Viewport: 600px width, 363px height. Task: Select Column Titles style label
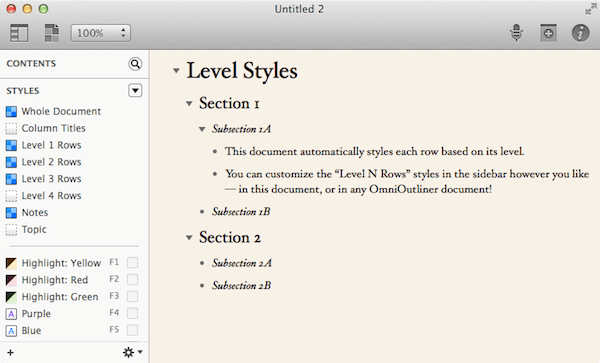tap(54, 128)
